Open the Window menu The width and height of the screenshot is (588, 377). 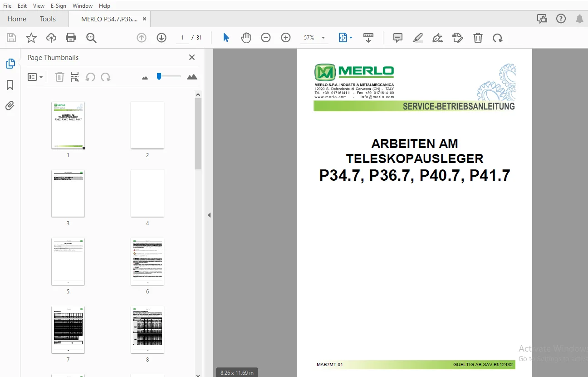coord(83,6)
